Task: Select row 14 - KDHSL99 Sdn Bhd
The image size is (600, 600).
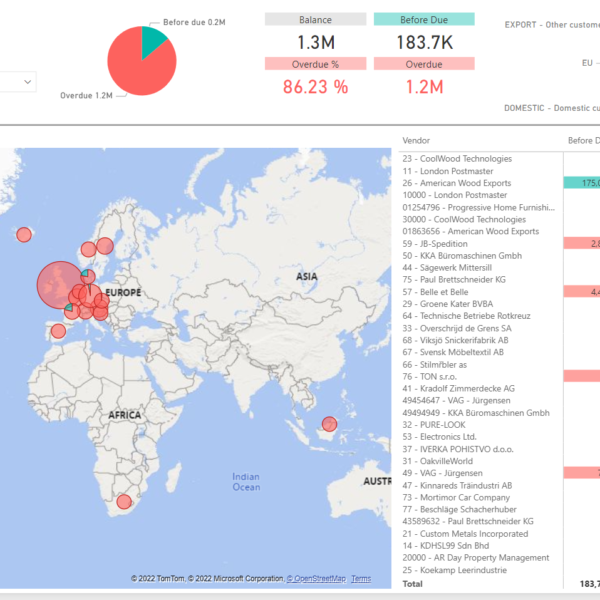Action: pos(446,546)
